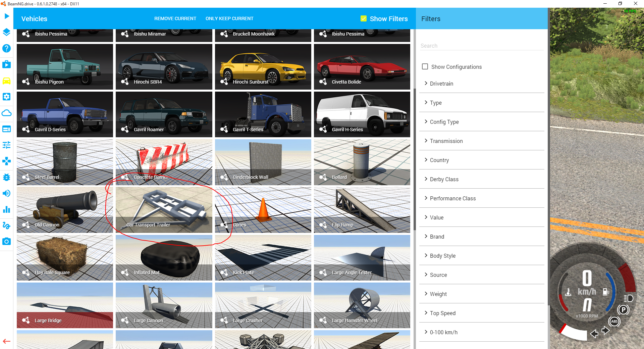Enable the Show Configurations checkbox

tap(425, 66)
